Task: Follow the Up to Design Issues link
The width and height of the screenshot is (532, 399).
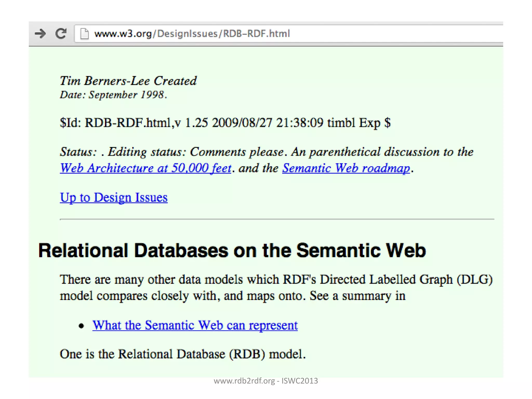Action: click(114, 197)
